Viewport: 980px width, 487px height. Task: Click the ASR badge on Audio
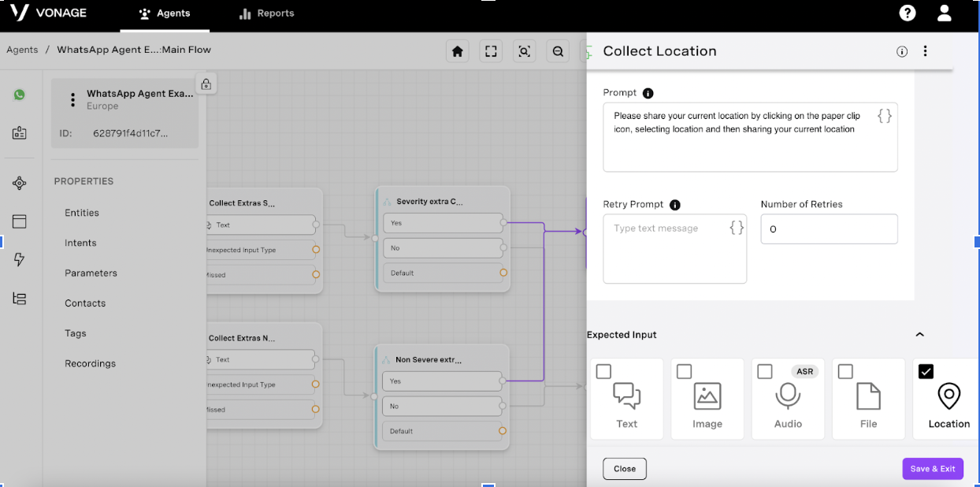(804, 371)
